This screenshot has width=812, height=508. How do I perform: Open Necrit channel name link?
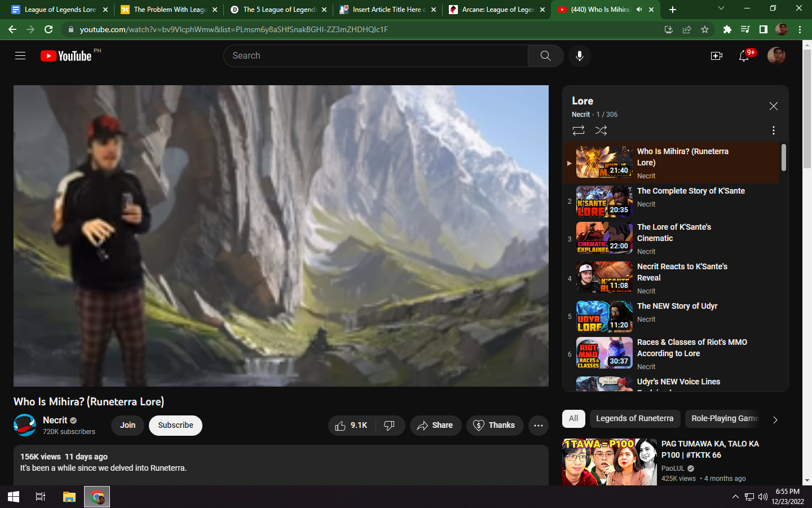55,420
